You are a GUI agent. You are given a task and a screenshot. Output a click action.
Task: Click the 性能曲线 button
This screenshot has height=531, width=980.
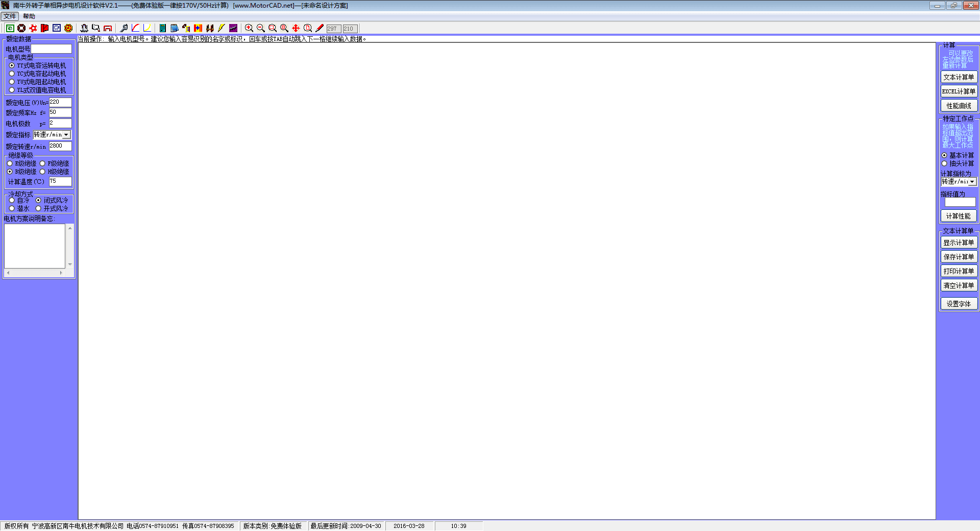click(x=959, y=106)
